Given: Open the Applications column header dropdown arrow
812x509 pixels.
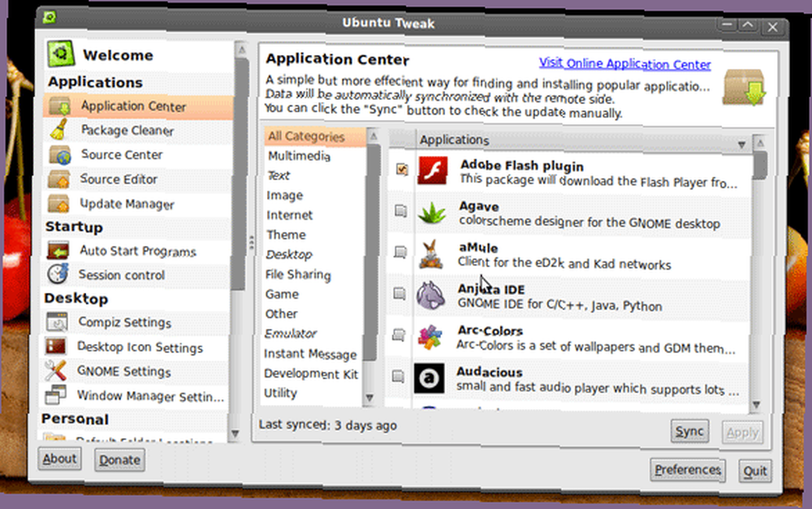Looking at the screenshot, I should pyautogui.click(x=741, y=145).
